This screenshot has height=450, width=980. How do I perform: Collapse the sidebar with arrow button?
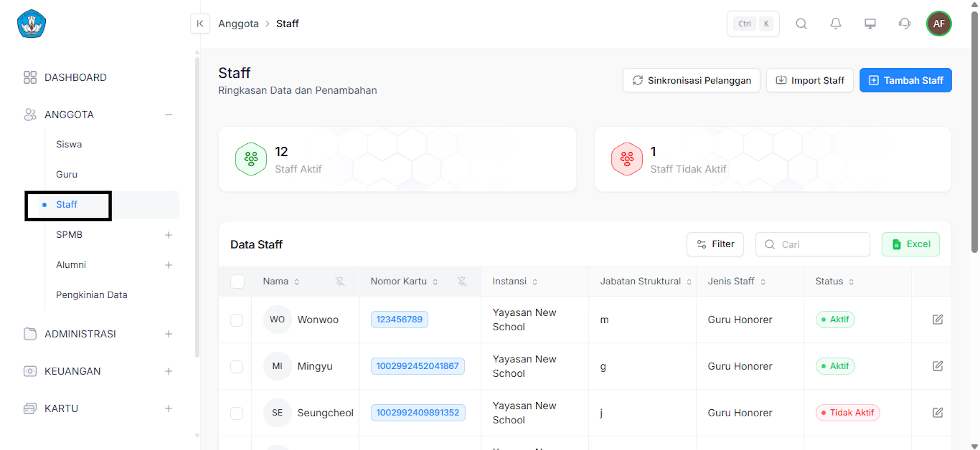(x=200, y=23)
